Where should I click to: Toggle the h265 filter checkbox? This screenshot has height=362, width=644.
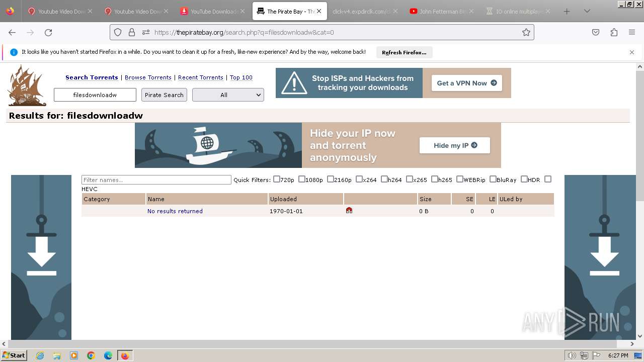pyautogui.click(x=435, y=179)
